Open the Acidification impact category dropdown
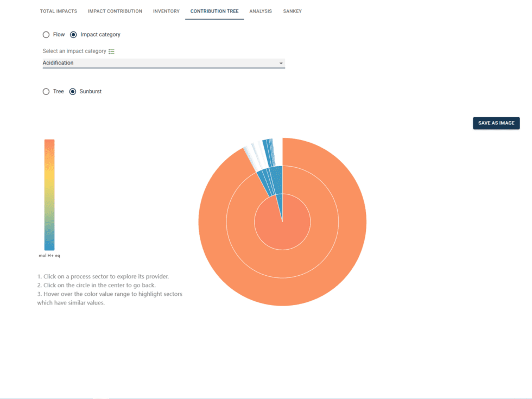Image resolution: width=532 pixels, height=399 pixels. tap(163, 63)
